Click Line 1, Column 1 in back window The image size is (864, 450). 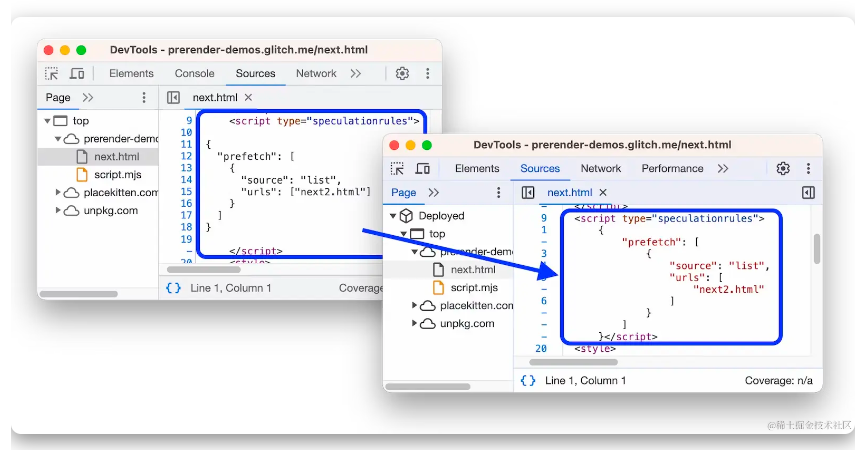(x=230, y=288)
